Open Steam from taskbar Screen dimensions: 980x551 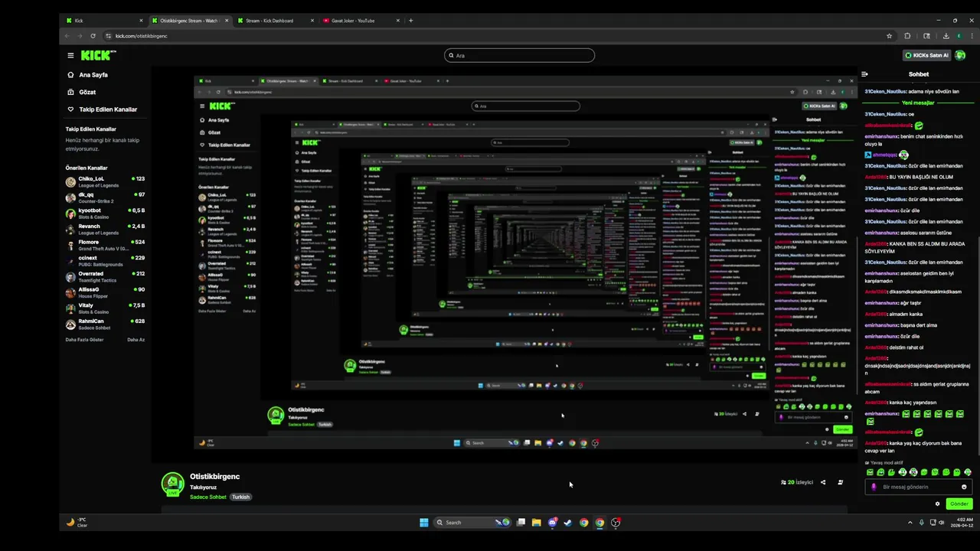[x=568, y=523]
